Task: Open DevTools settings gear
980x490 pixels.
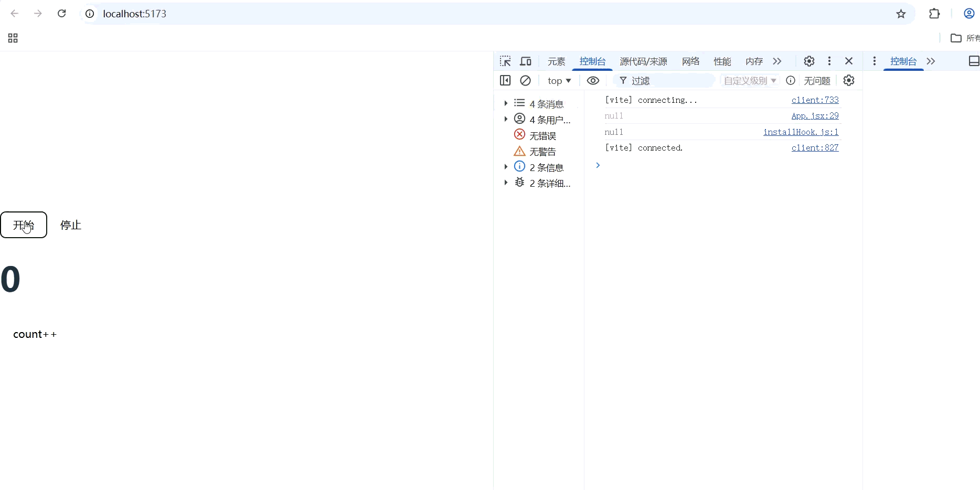Action: click(808, 61)
